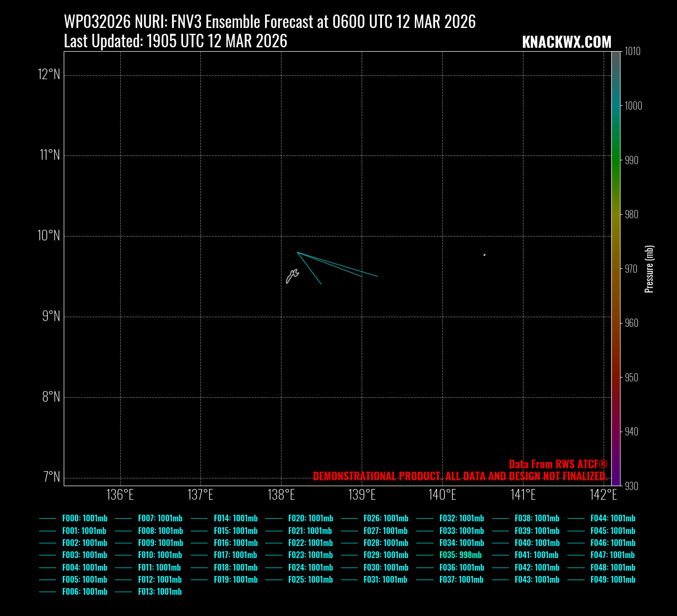Click the ensemble tracks' common starting point

[297, 252]
